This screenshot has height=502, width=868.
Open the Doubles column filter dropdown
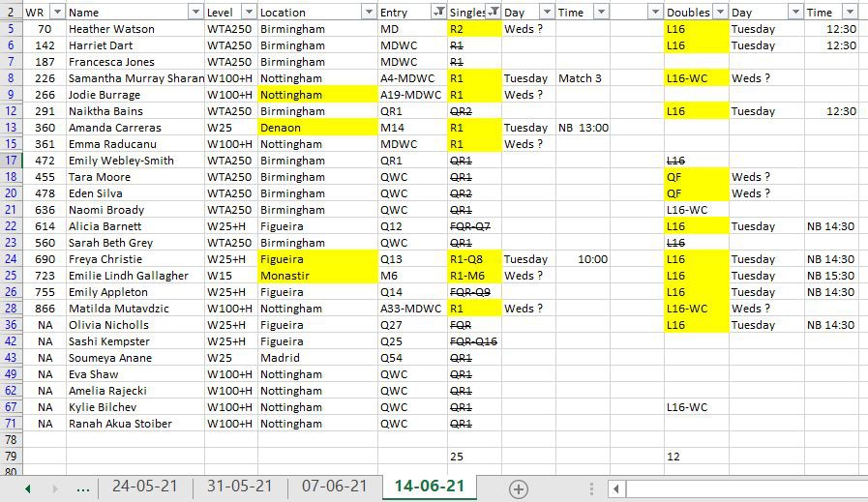719,12
